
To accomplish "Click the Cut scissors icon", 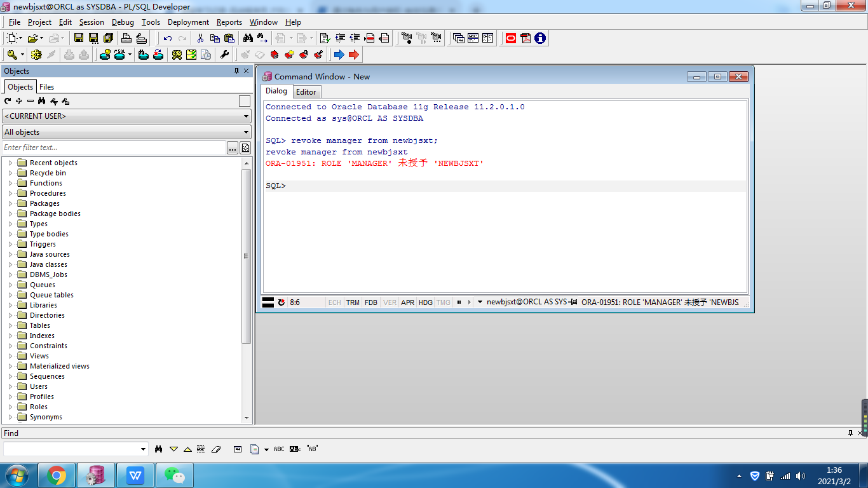I will tap(200, 38).
